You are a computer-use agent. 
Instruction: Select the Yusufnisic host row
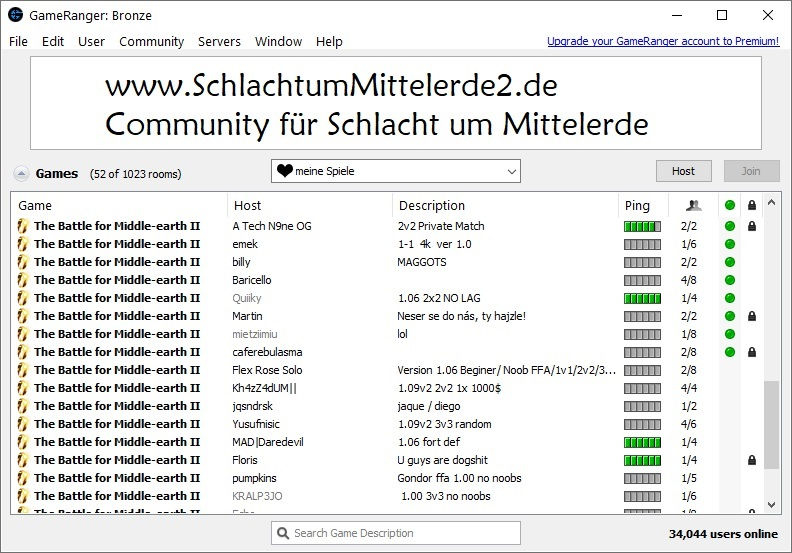tap(386, 424)
